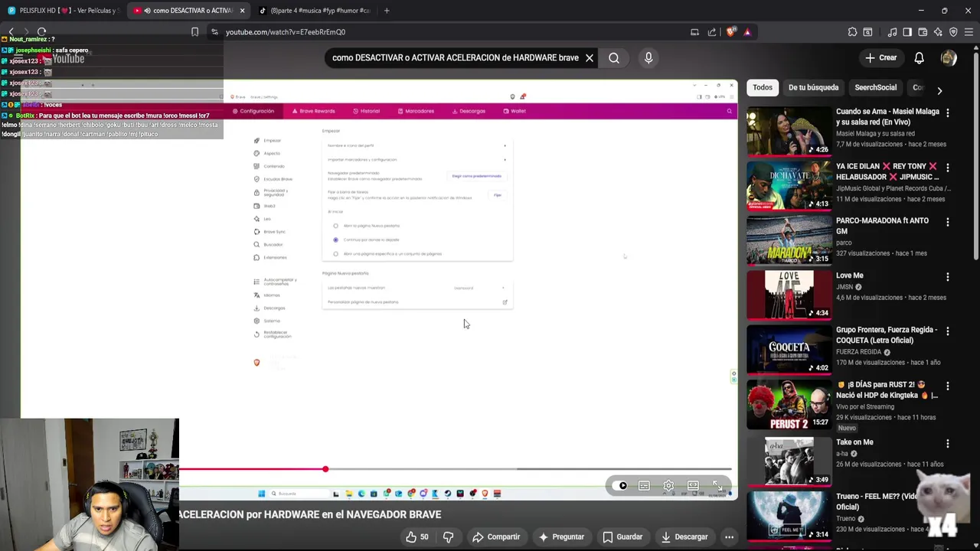This screenshot has width=980, height=551.
Task: Open options menu for 'Love Me' video
Action: [x=947, y=277]
